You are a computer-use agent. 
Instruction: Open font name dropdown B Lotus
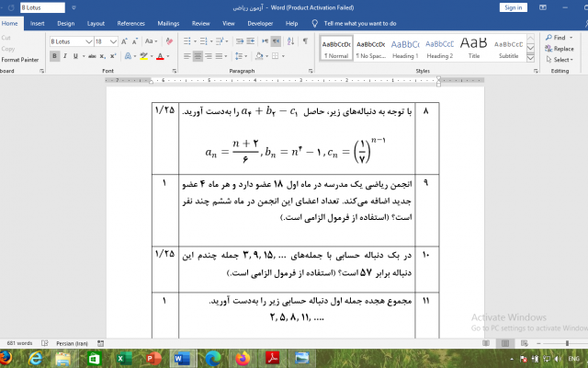89,41
